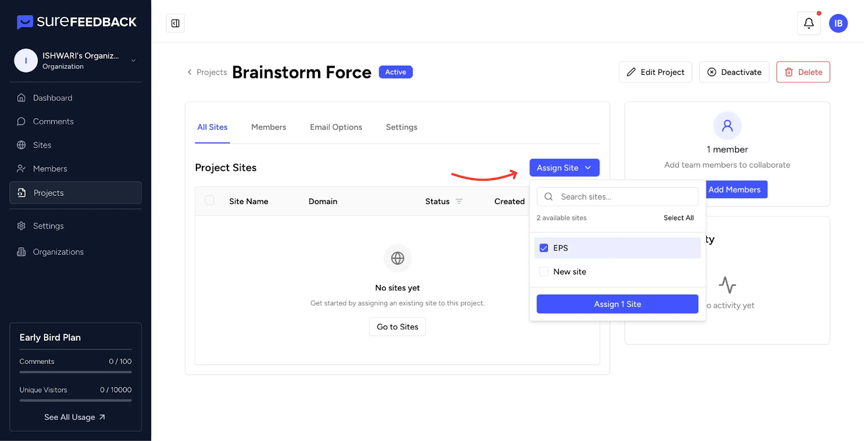The image size is (868, 441).
Task: Click the notification bell icon
Action: coord(808,23)
